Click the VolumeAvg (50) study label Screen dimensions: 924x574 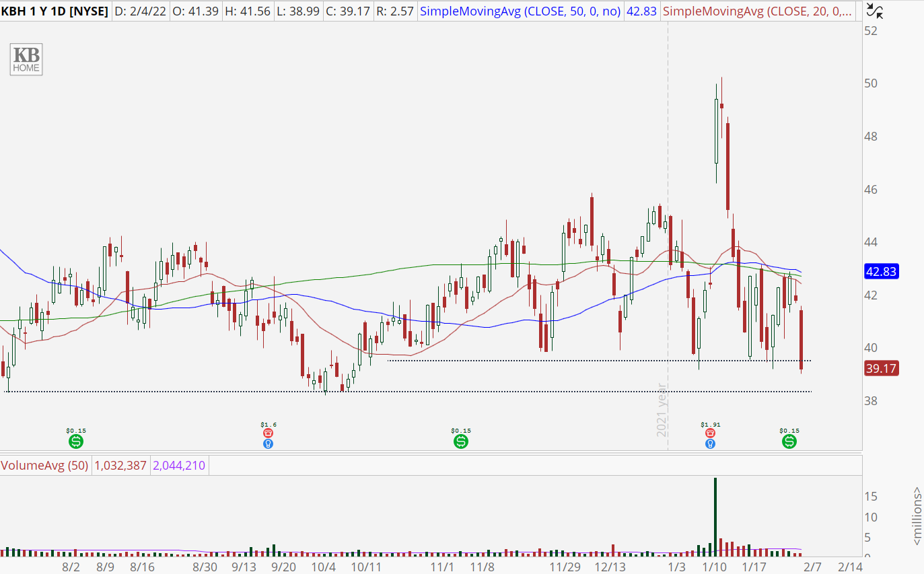click(44, 465)
